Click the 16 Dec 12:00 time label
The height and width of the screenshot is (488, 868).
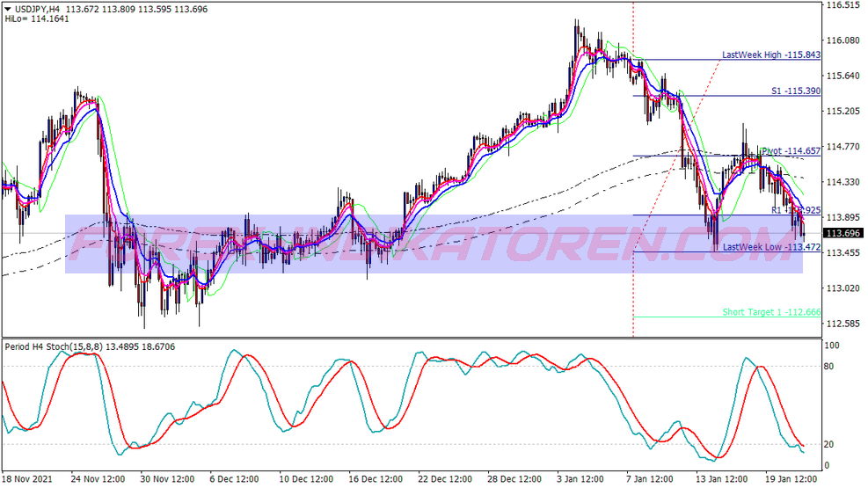376,479
